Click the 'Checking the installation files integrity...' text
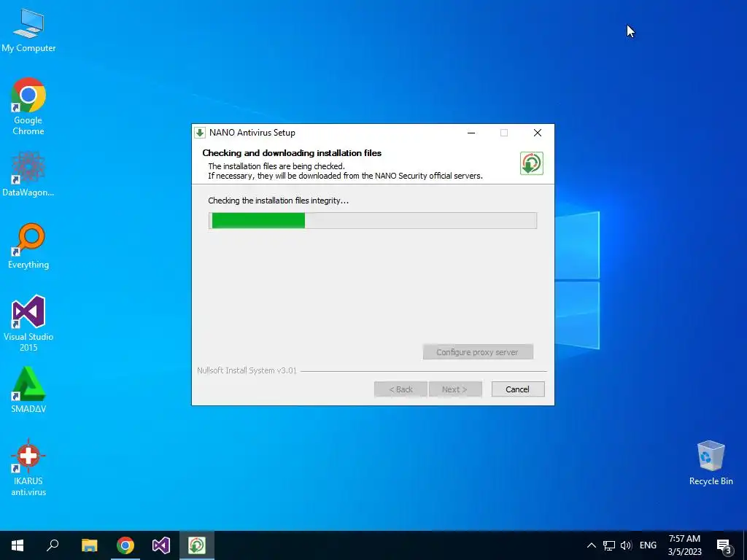 click(278, 201)
